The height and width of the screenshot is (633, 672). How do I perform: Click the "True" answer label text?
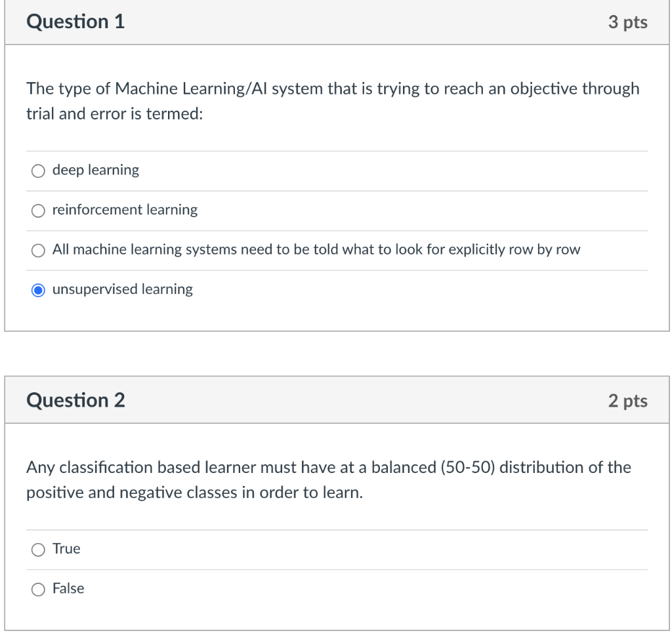66,549
